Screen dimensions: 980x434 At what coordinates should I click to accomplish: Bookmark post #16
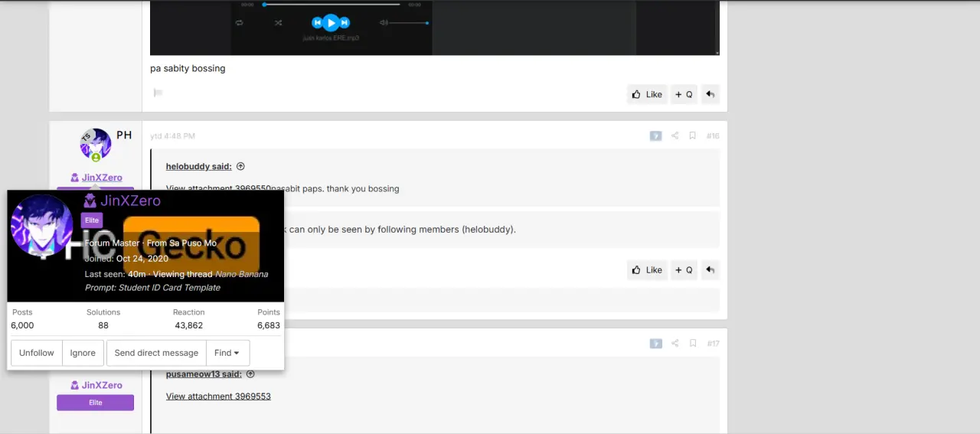tap(692, 135)
